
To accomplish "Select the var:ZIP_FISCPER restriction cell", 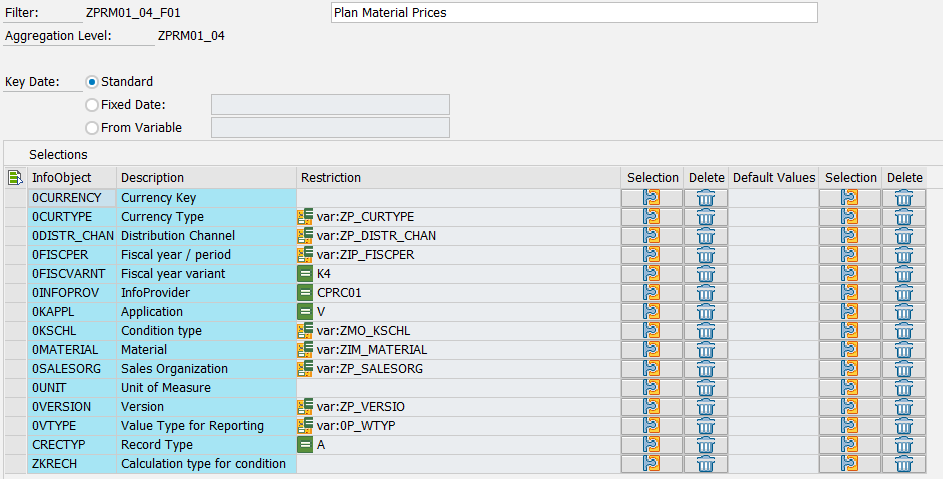I will point(458,255).
